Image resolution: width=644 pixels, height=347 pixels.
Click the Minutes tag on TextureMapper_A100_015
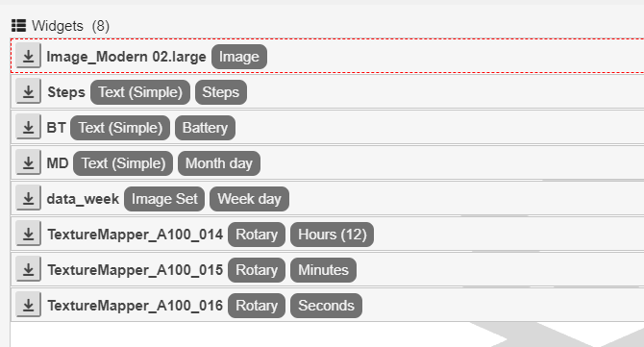(323, 270)
